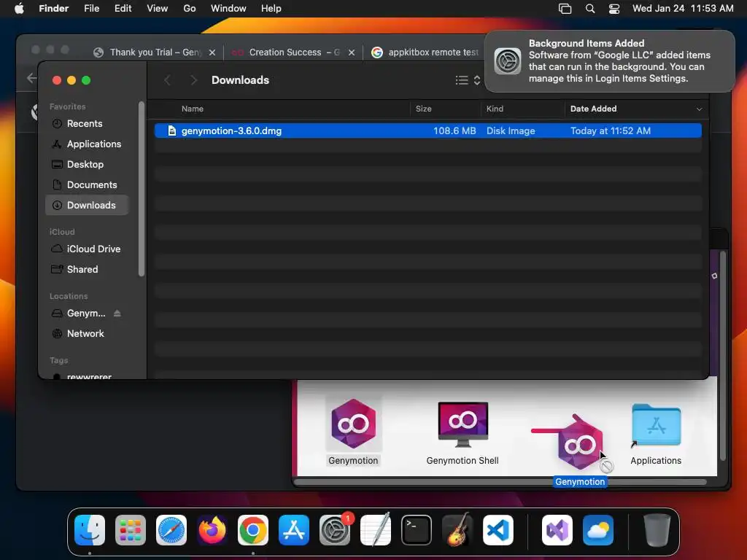Open the File menu
747x560 pixels.
pos(91,9)
